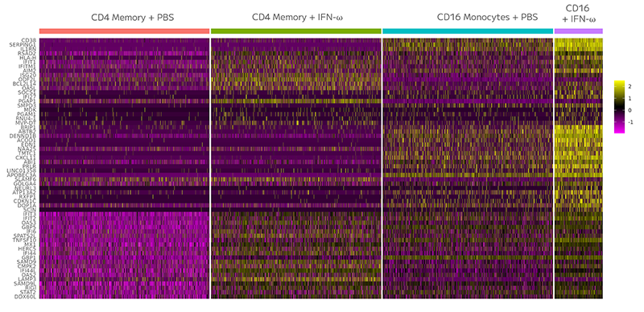Click the CMPK2 gene row label
This screenshot has width=644, height=312.
coord(28,266)
